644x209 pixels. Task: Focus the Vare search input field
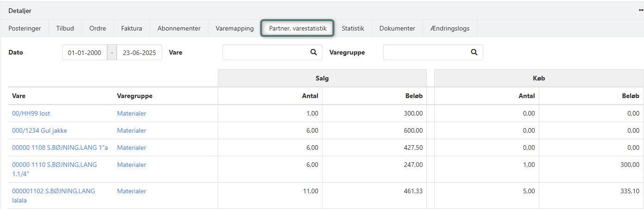[x=265, y=52]
